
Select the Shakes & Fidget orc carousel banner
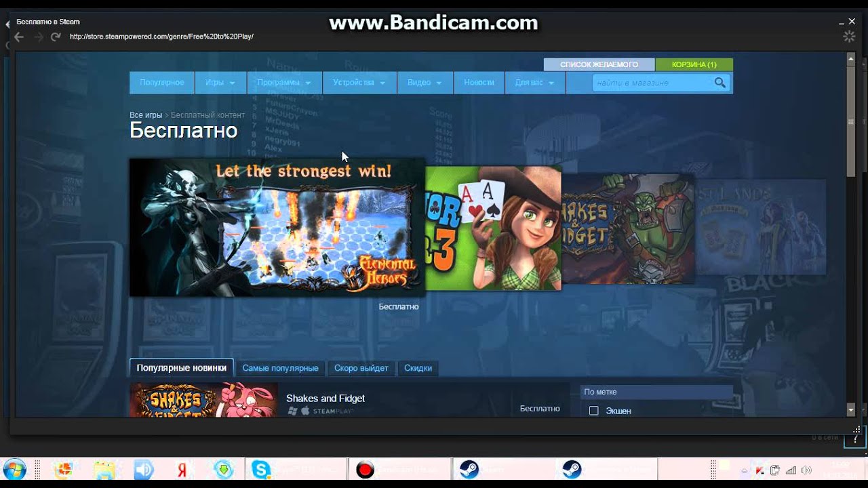628,228
